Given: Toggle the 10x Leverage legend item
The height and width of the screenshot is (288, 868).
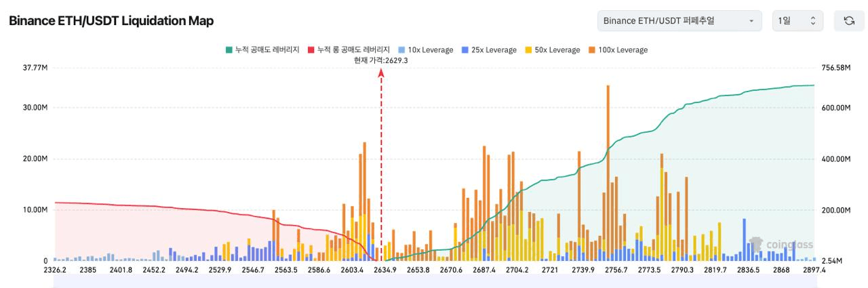Looking at the screenshot, I should 425,50.
